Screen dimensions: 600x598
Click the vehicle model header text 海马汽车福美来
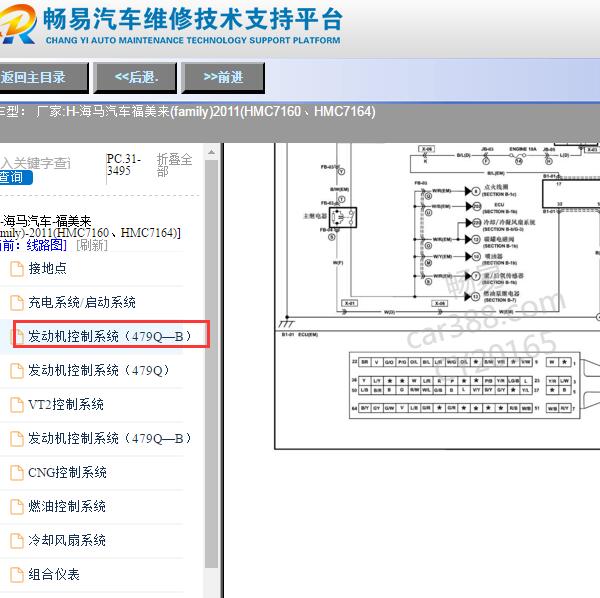pos(124,112)
